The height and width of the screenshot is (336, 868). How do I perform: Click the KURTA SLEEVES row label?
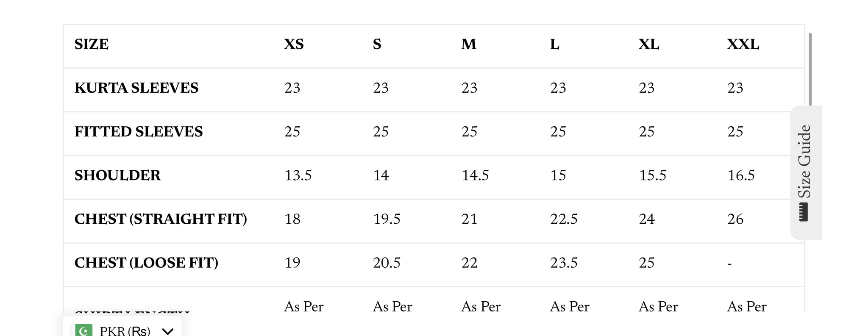pos(136,88)
